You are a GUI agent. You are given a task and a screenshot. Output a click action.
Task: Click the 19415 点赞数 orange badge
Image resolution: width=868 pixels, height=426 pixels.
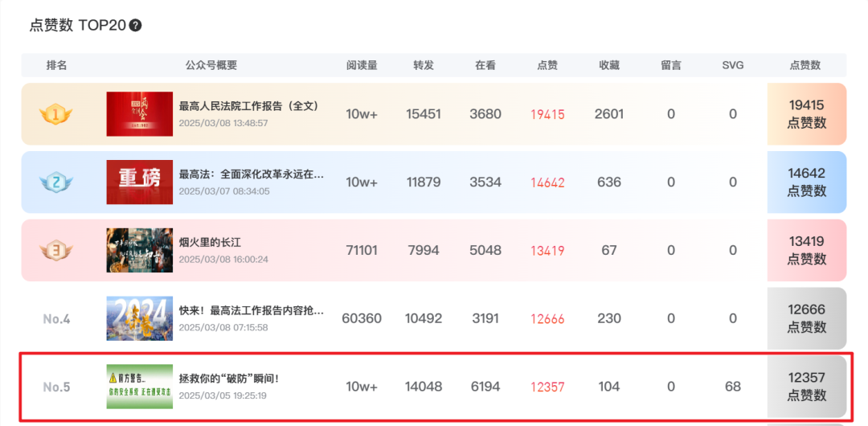pos(807,114)
